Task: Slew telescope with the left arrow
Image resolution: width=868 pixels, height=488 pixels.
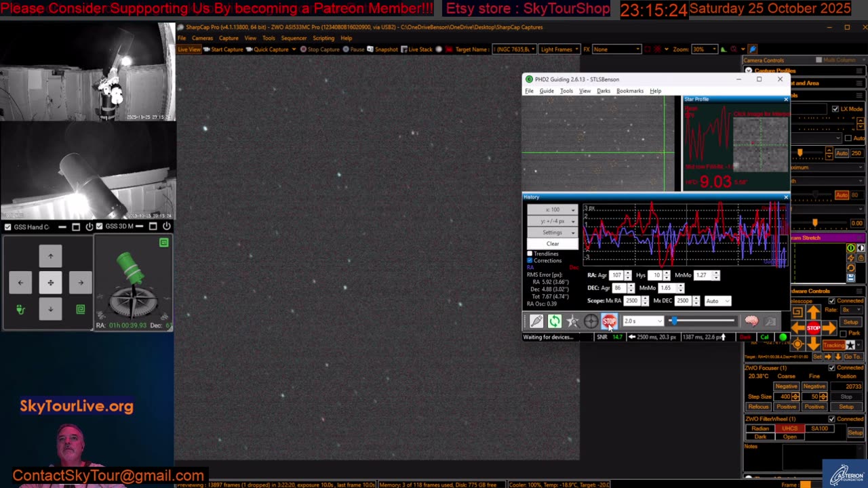Action: point(798,328)
